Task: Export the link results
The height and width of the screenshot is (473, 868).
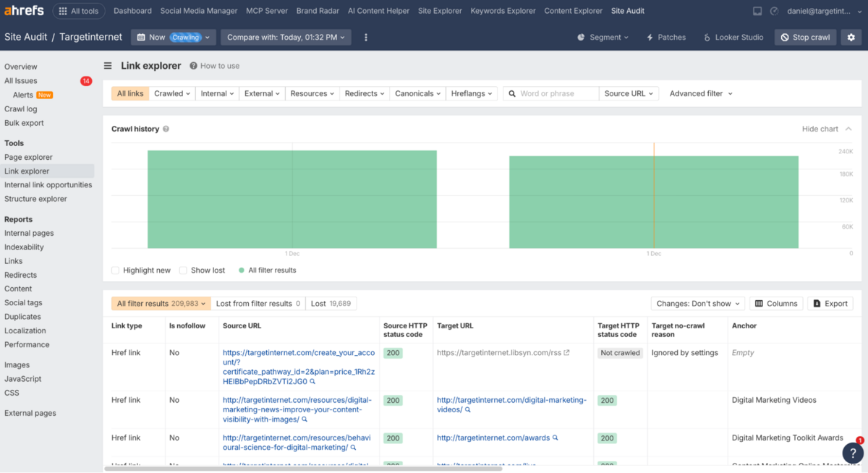Action: [830, 304]
